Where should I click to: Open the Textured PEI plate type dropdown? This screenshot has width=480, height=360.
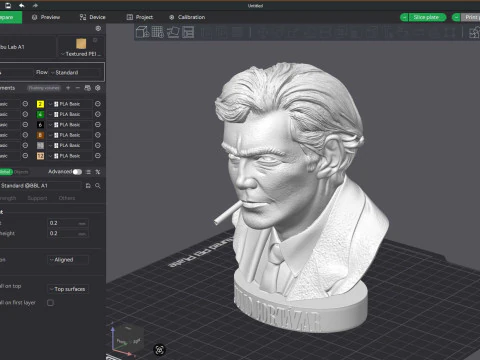pos(81,54)
